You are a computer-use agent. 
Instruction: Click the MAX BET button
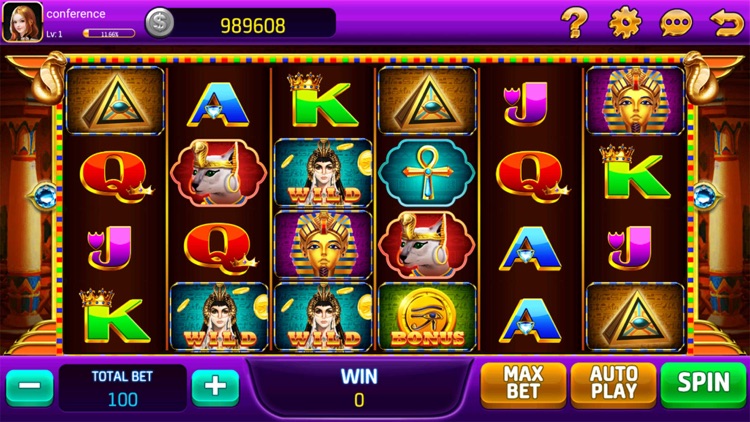click(x=523, y=383)
